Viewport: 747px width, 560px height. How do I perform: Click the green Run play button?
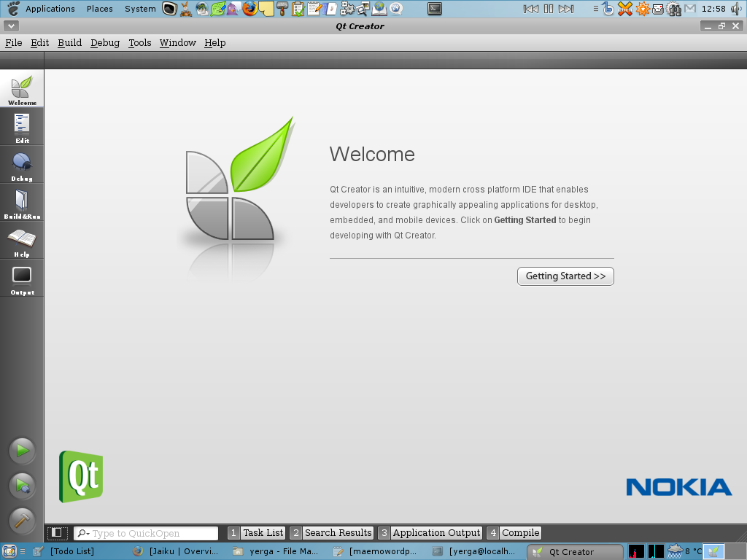(22, 451)
